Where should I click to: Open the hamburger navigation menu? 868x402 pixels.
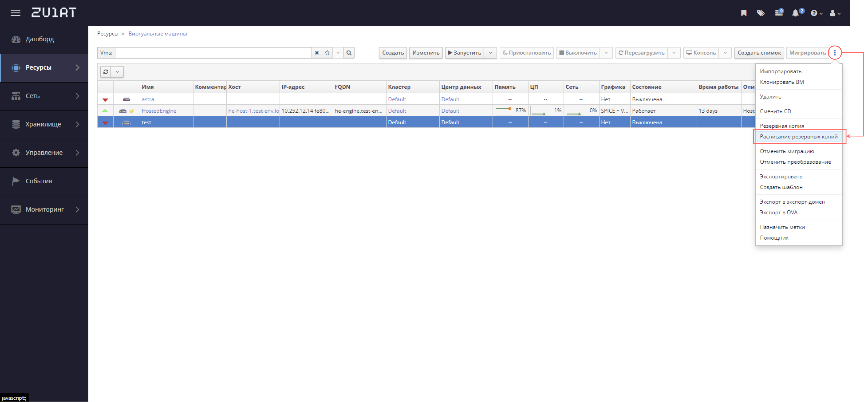[x=16, y=13]
